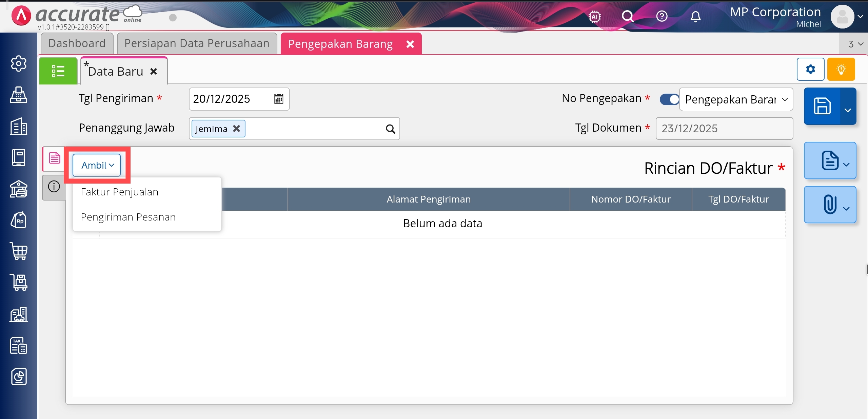Screen dimensions: 868x419
Task: Expand the Ambil dropdown button
Action: point(97,165)
